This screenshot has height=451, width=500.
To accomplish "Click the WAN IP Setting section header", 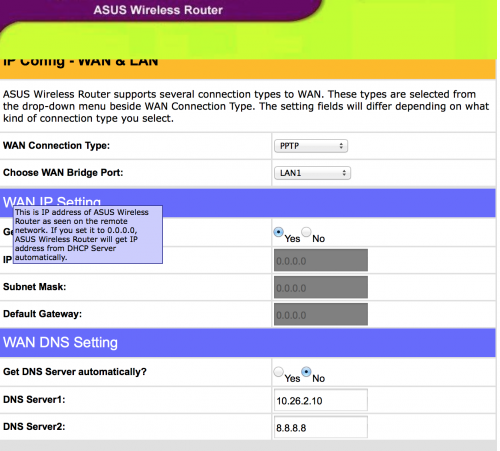I will pos(248,203).
